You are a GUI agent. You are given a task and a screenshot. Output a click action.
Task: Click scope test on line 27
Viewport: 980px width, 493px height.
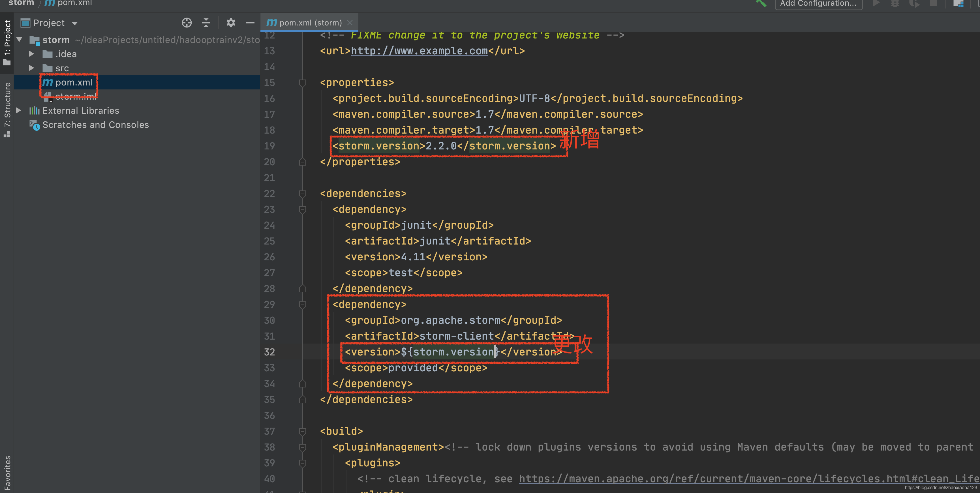click(404, 273)
